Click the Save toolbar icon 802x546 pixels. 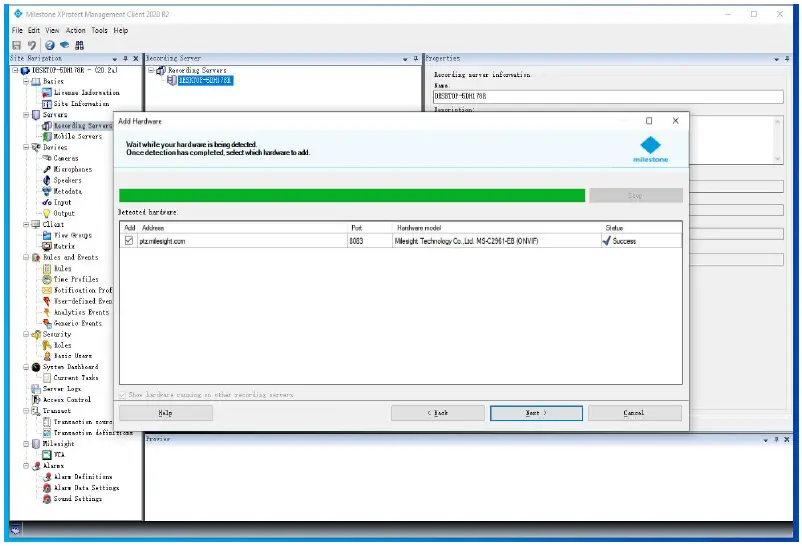coord(16,45)
